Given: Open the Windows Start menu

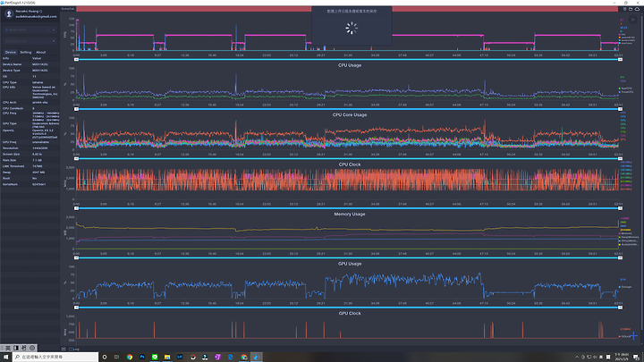Looking at the screenshot, I should coord(5,357).
